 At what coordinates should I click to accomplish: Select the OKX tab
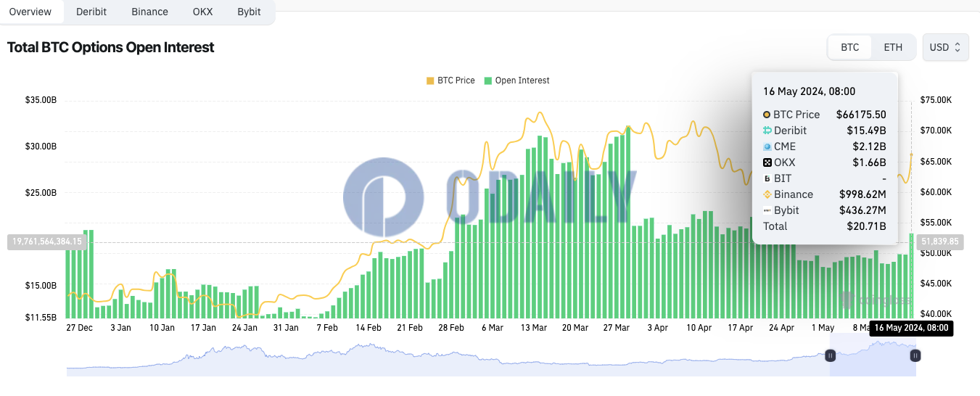click(x=203, y=12)
